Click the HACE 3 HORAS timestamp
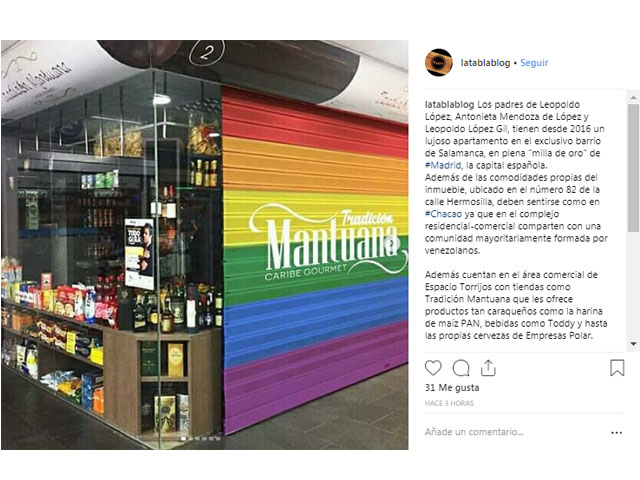Screen dimensions: 640x480 (449, 403)
